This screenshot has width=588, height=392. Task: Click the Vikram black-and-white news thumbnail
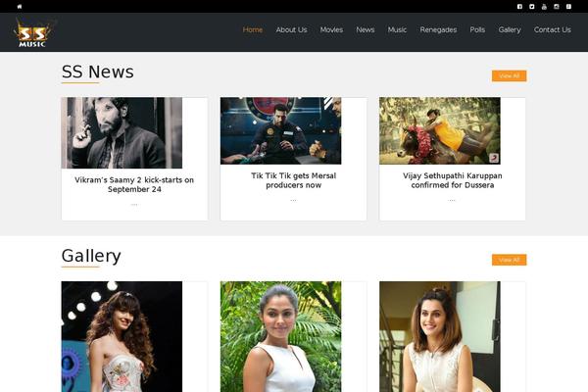point(122,133)
